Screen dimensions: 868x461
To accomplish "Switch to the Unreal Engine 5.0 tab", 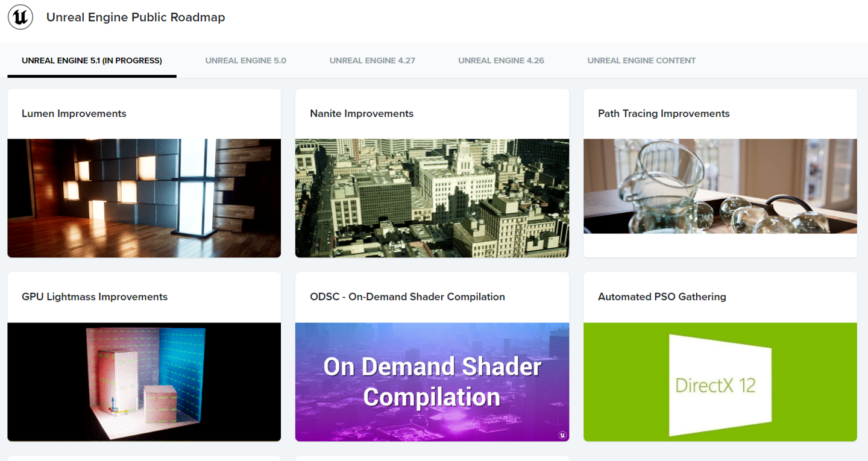I will (246, 60).
